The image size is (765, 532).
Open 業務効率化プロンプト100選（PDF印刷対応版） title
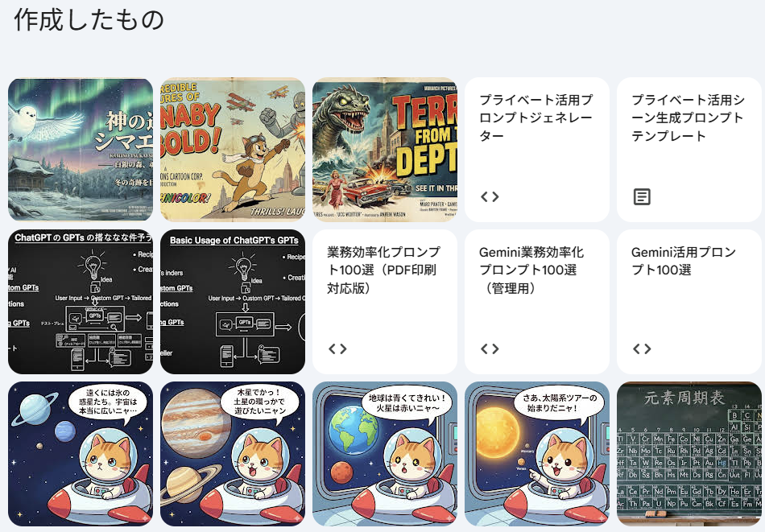pos(383,270)
